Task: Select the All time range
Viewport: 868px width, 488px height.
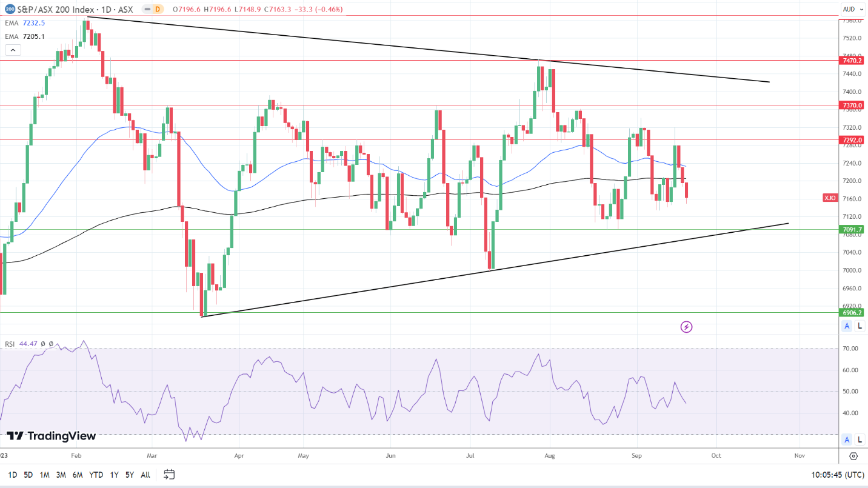Action: tap(145, 475)
